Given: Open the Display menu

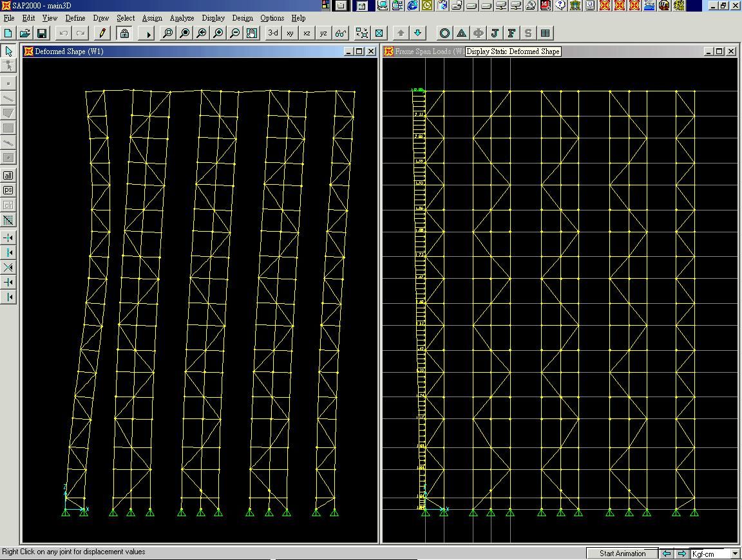Looking at the screenshot, I should click(213, 18).
